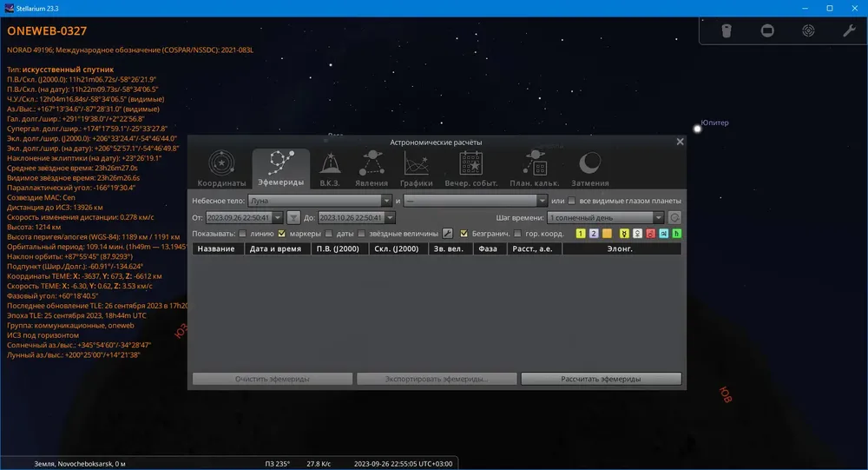Click the Рассчитать эфемериды button
Viewport: 868px width, 470px height.
pos(601,379)
